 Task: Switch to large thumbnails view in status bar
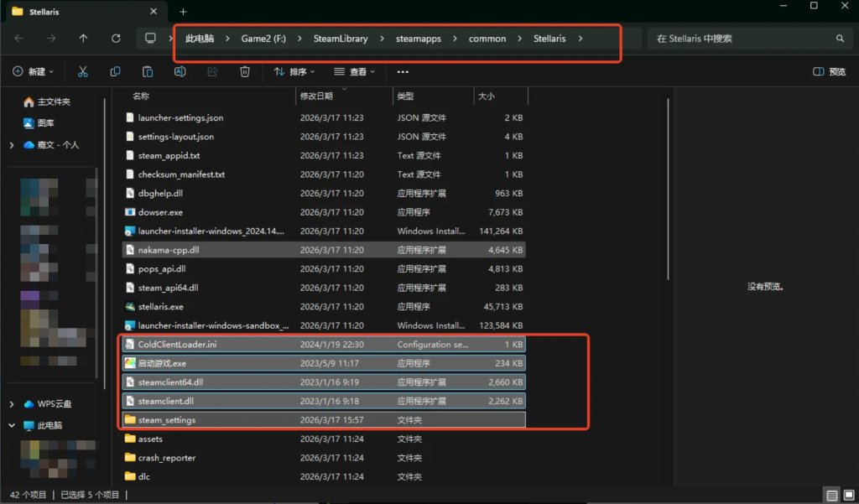847,495
